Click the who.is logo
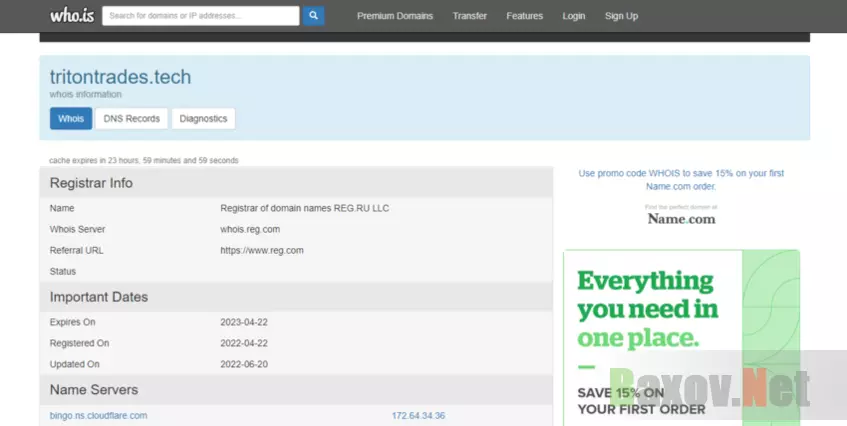This screenshot has height=426, width=847. [72, 16]
